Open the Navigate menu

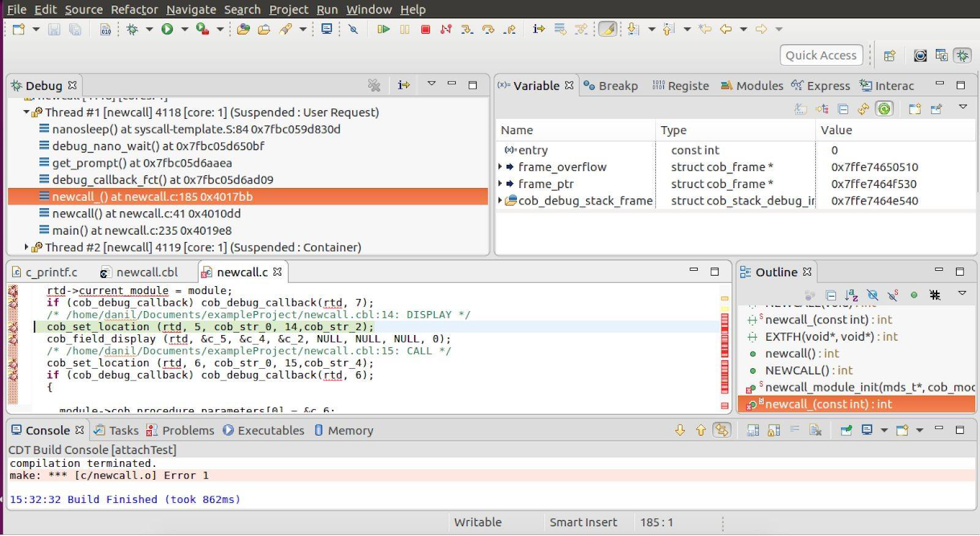190,10
